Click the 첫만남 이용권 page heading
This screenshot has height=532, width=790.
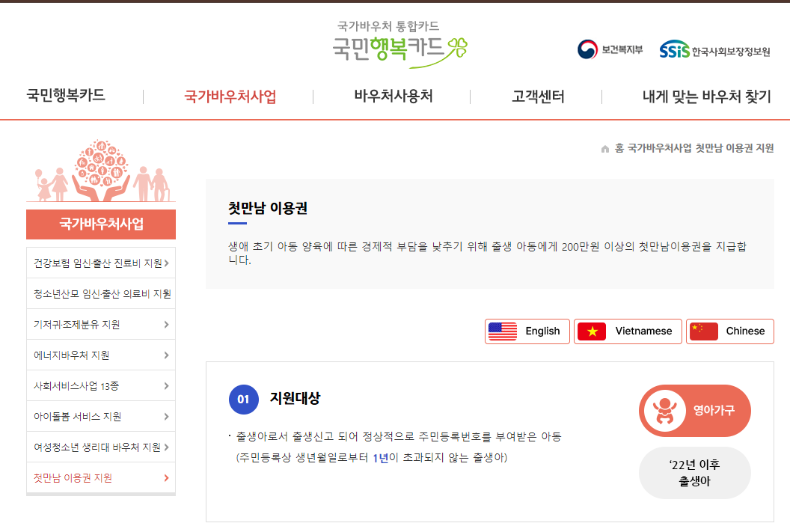(x=268, y=208)
